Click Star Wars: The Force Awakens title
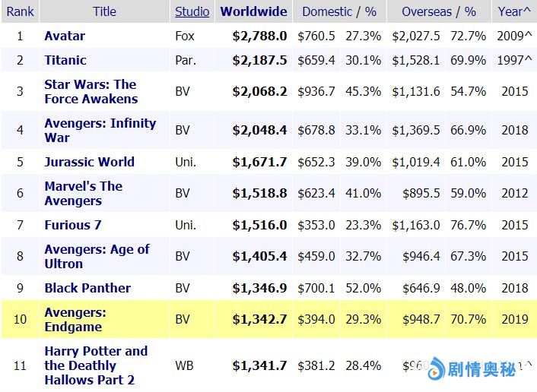537x392 pixels. coord(91,91)
